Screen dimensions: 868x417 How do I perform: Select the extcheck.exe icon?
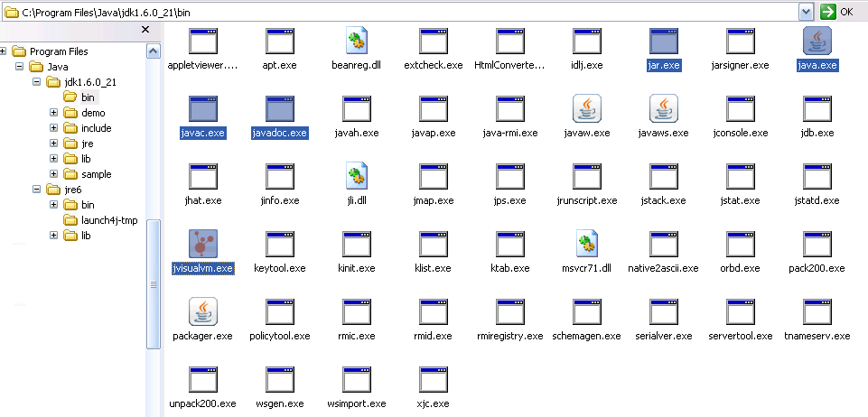click(434, 42)
